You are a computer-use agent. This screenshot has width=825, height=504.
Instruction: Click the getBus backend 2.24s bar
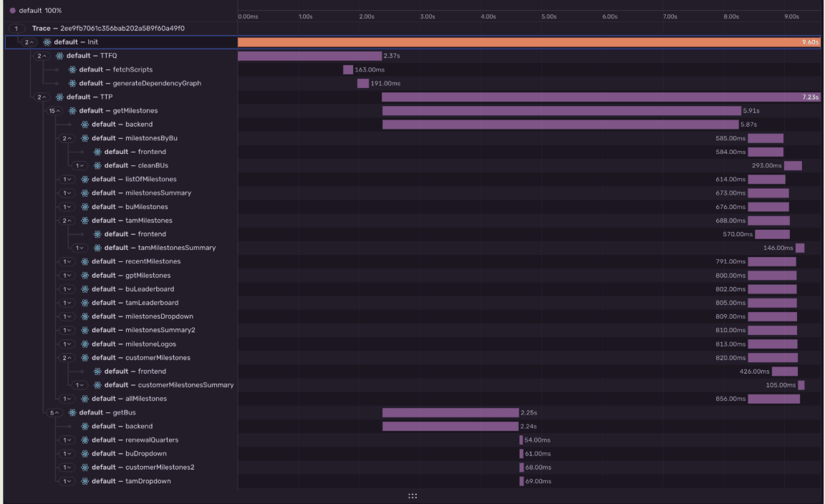tap(450, 427)
